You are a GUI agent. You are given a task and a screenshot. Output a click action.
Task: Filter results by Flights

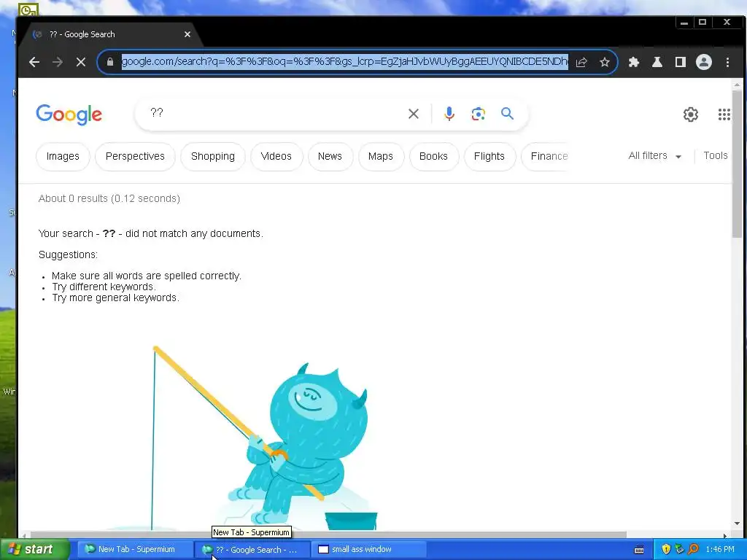point(489,156)
